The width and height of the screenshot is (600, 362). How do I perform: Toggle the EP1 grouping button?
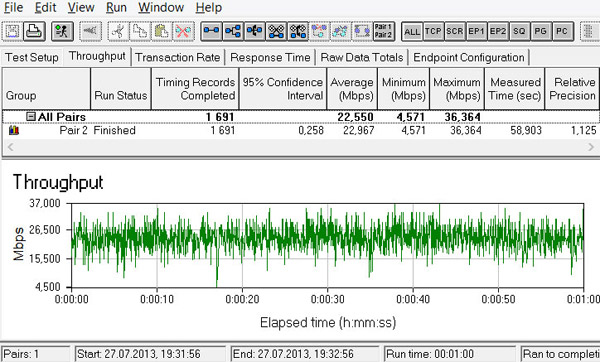coord(476,31)
